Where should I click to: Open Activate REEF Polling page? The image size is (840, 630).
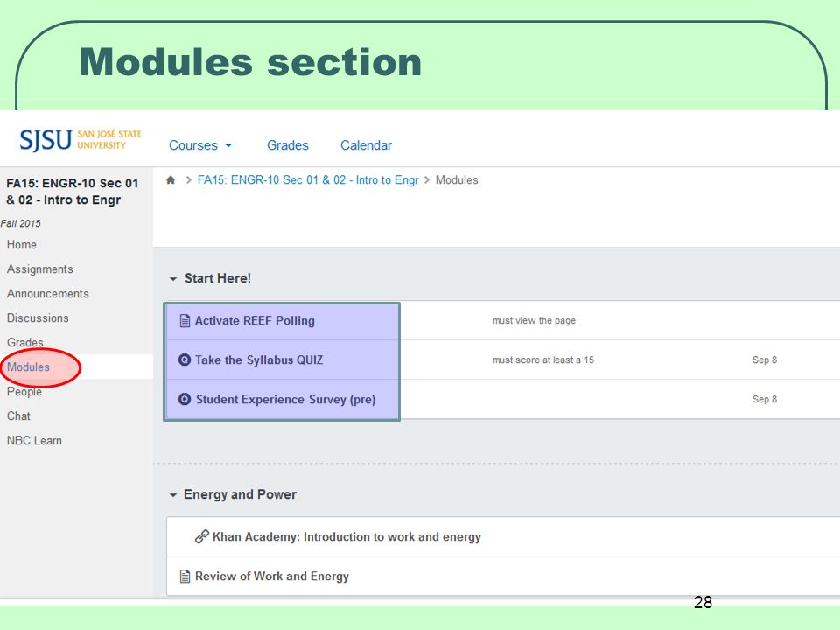click(x=255, y=321)
